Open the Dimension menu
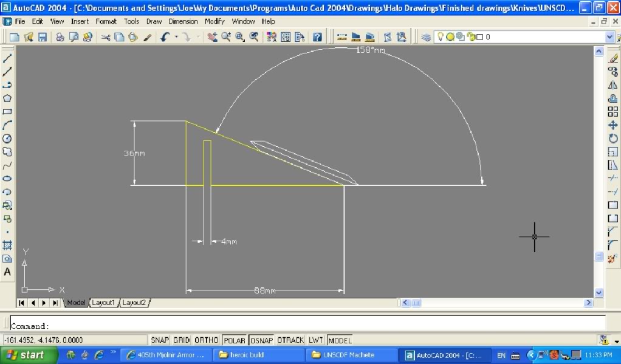The height and width of the screenshot is (364, 621). (183, 21)
